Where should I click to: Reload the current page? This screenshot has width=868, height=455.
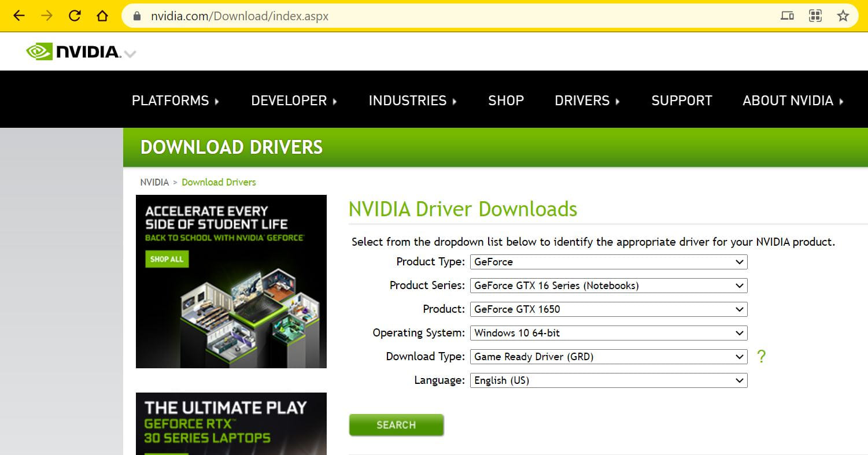(74, 16)
